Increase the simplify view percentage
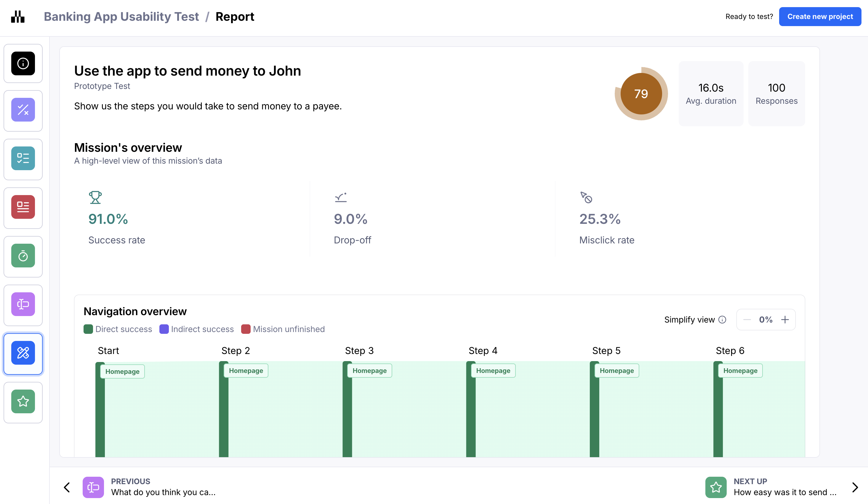The width and height of the screenshot is (868, 504). coord(785,320)
